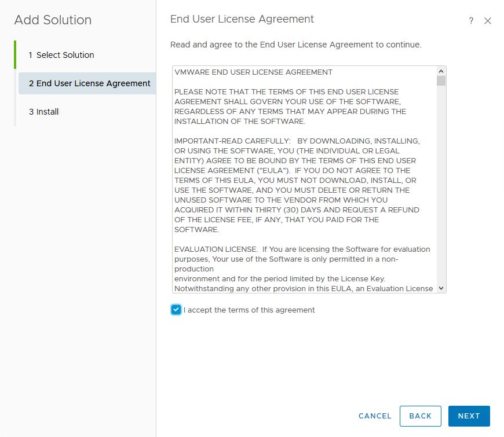Close the Add Solution dialog
The image size is (504, 437).
pos(488,21)
